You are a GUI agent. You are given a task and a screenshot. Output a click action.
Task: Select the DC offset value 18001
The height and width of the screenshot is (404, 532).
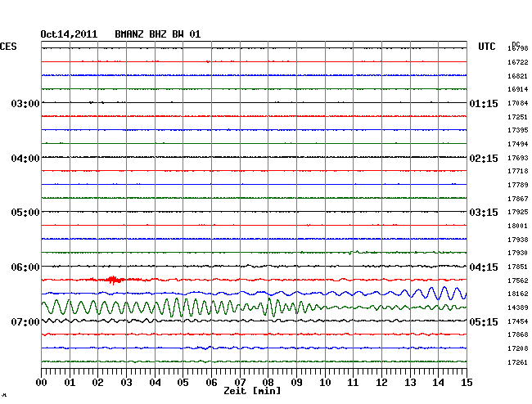pos(518,226)
